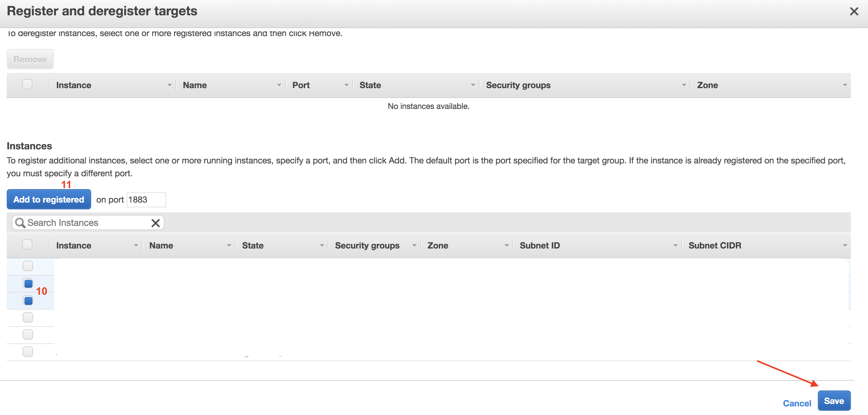Open the Security groups dropdown in registered table
Screen dimensions: 868x415
tap(684, 85)
